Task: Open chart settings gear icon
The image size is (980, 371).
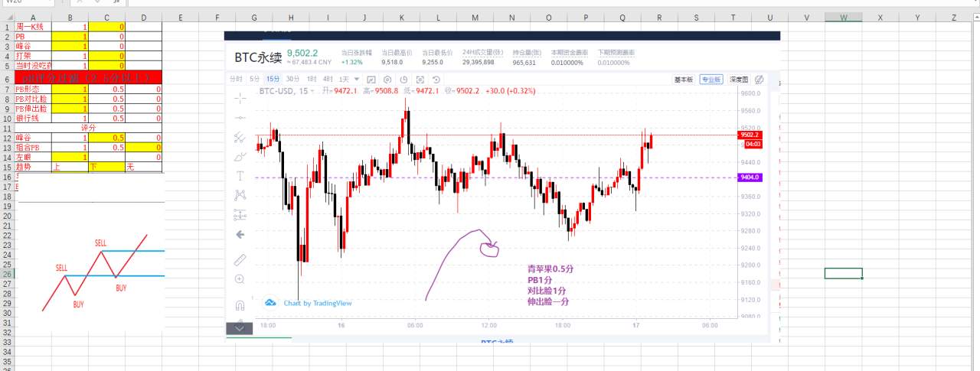Action: tap(387, 80)
